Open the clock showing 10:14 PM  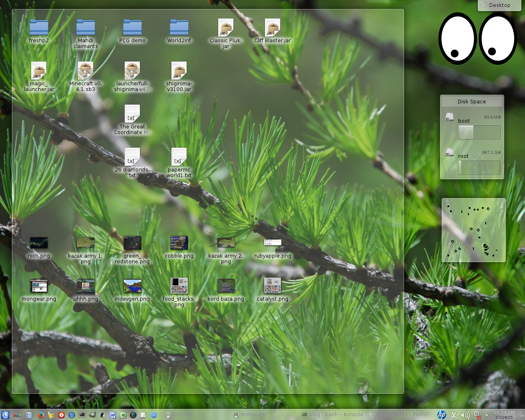[504, 414]
